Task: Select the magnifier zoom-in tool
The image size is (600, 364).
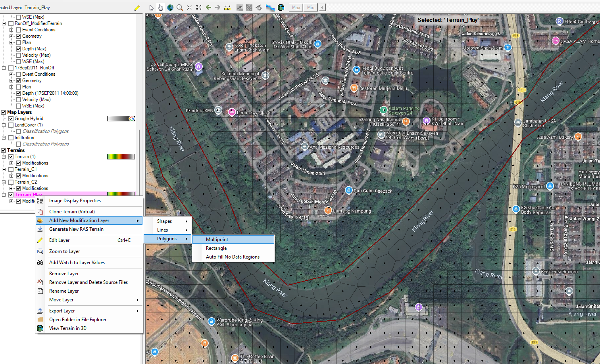Action: click(180, 8)
